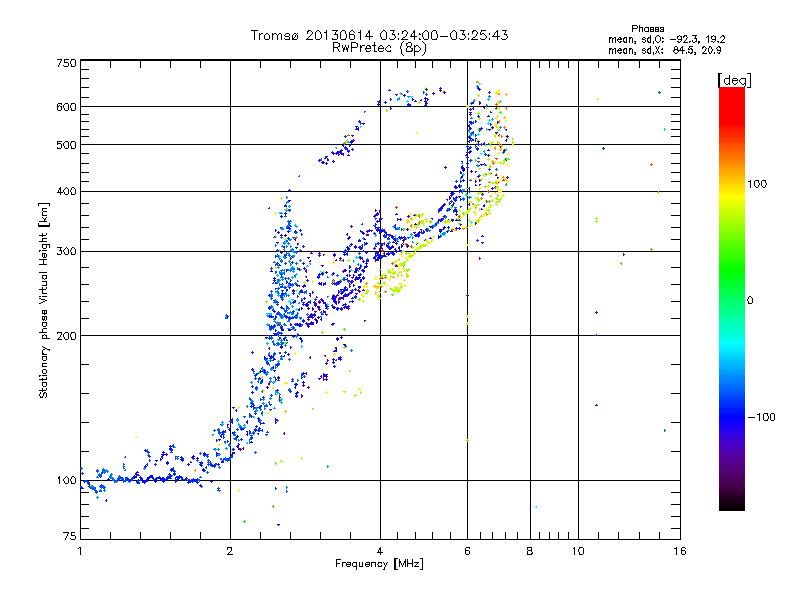Click the x-axis tick label '2'
Screen dimensions: 800x600
230,551
